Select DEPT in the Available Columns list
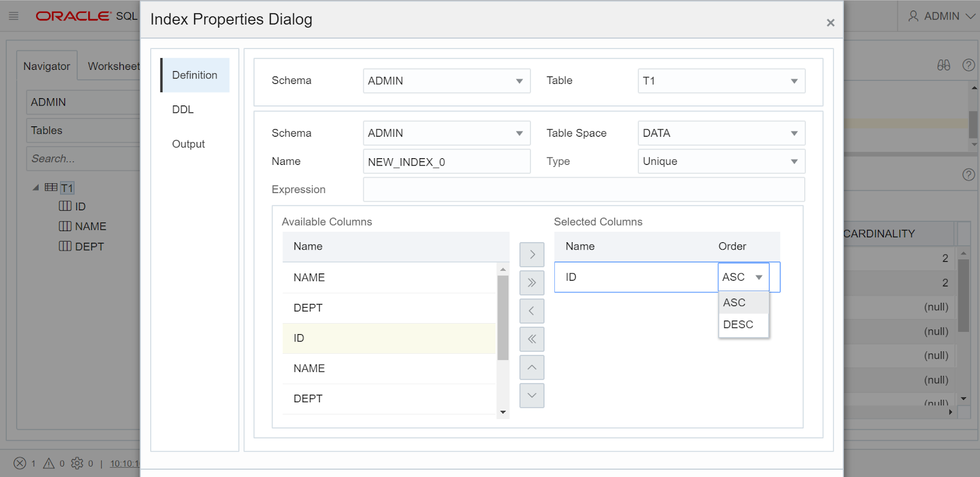980x477 pixels. point(308,308)
